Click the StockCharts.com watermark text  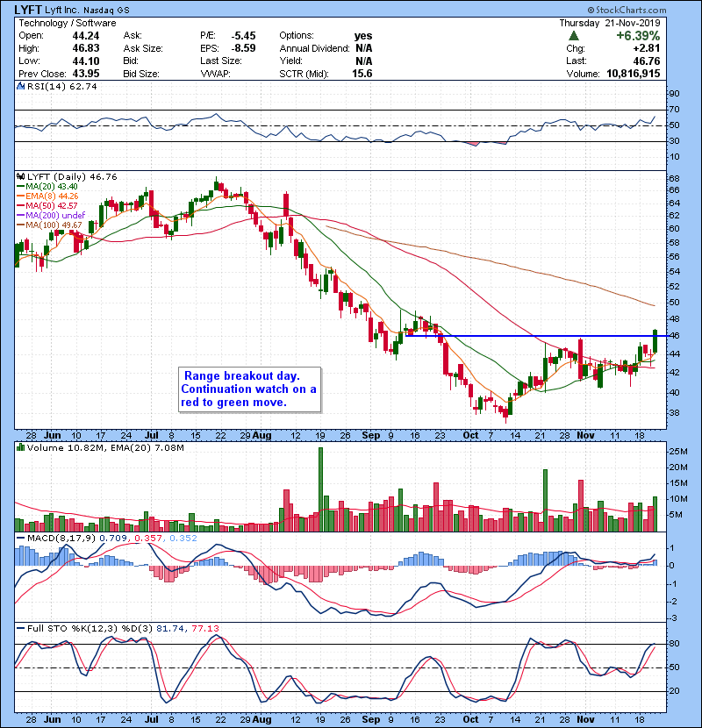pyautogui.click(x=627, y=10)
